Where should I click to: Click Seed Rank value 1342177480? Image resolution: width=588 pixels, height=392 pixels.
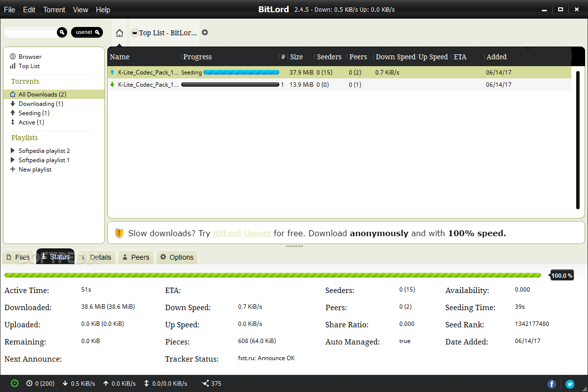click(x=532, y=324)
